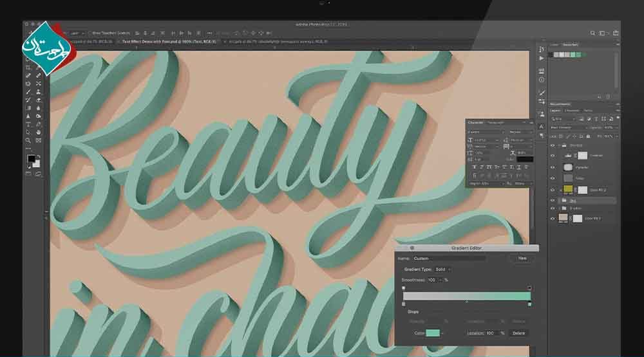Open the search icon at top right
644x357 pixels.
click(x=592, y=33)
